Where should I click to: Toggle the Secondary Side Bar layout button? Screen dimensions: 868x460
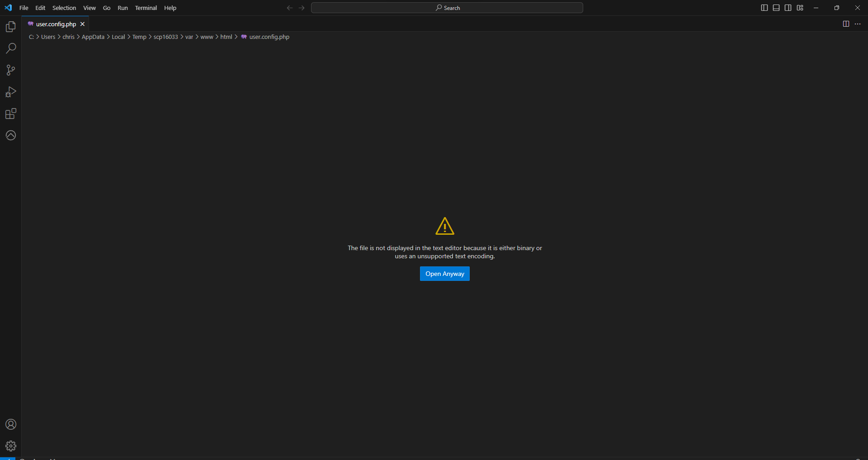click(788, 8)
